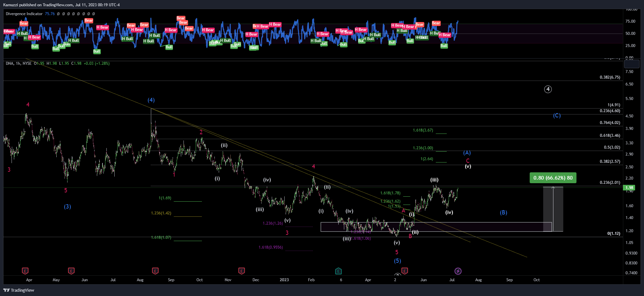Click the 25.00 indicator axis label
This screenshot has height=296, width=644.
coord(630,46)
